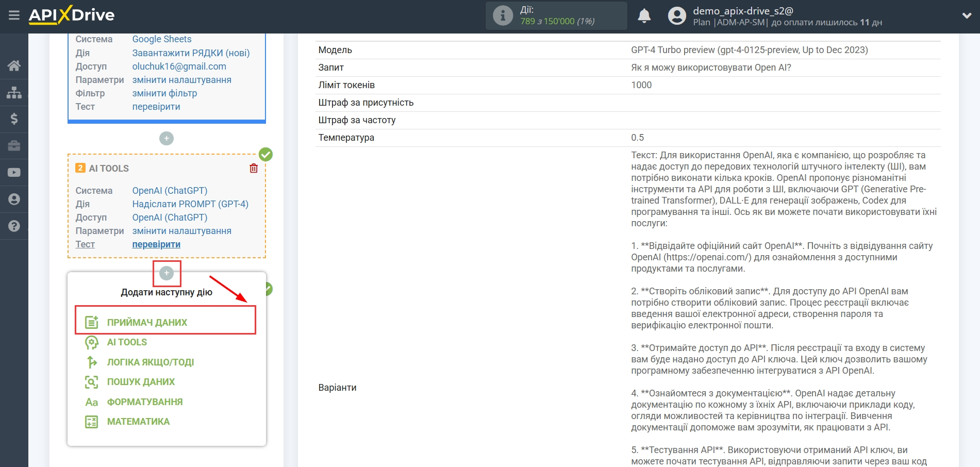Click the Aa formatting icon
980x467 pixels.
[x=92, y=402]
